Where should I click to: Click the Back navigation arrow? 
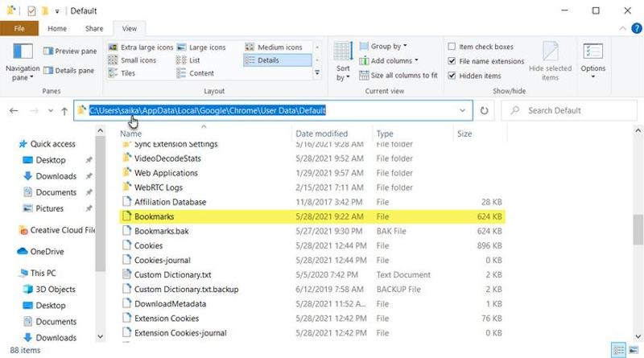tap(14, 110)
